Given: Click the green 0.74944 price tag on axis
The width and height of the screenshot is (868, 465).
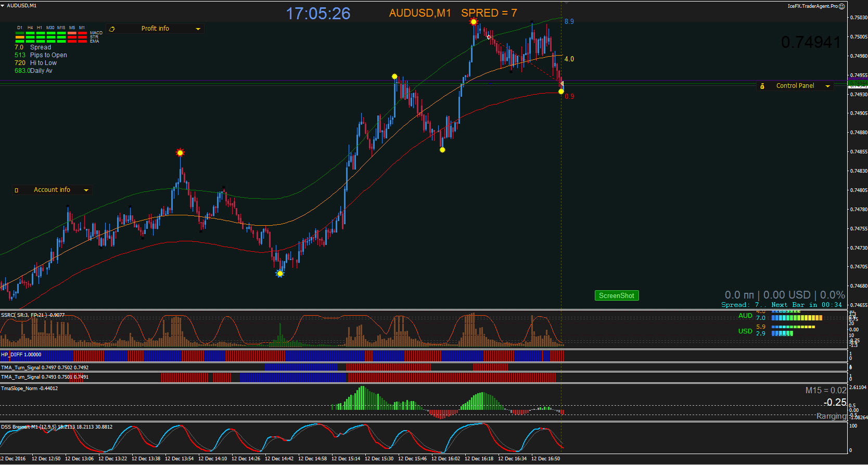Looking at the screenshot, I should tap(858, 83).
